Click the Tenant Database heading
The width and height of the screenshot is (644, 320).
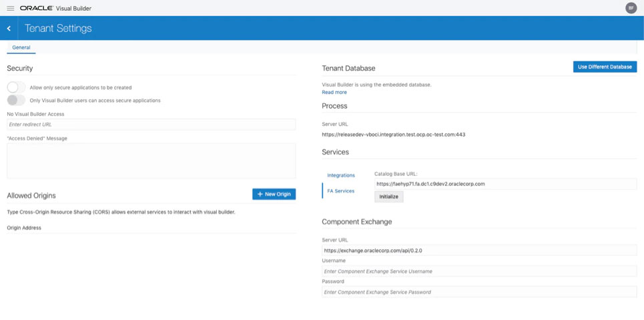point(349,68)
